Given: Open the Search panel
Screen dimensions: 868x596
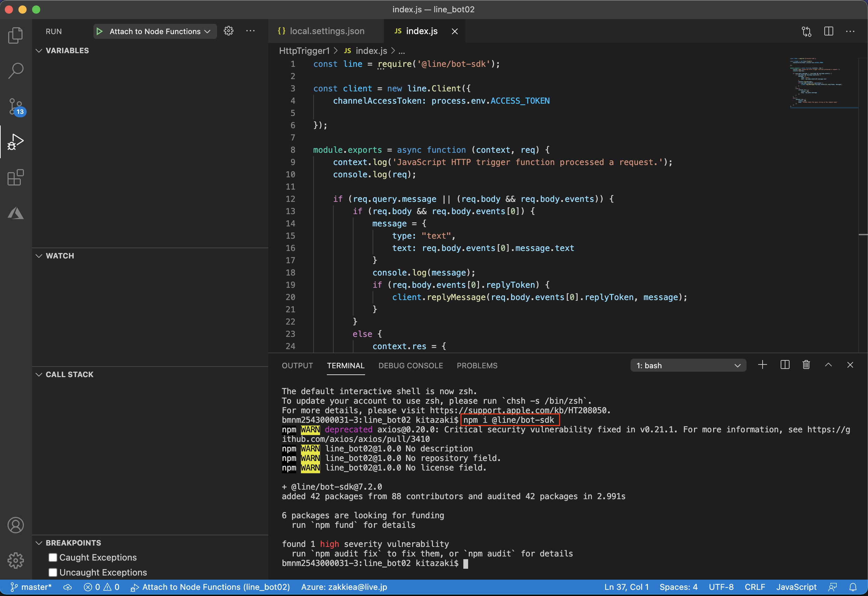Looking at the screenshot, I should 15,70.
